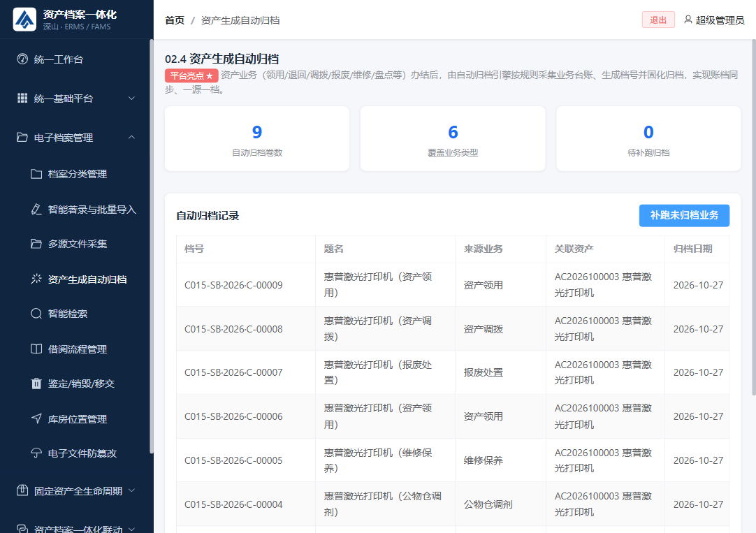Click the 待补跑归档 statistic card
The image size is (756, 533).
648,139
